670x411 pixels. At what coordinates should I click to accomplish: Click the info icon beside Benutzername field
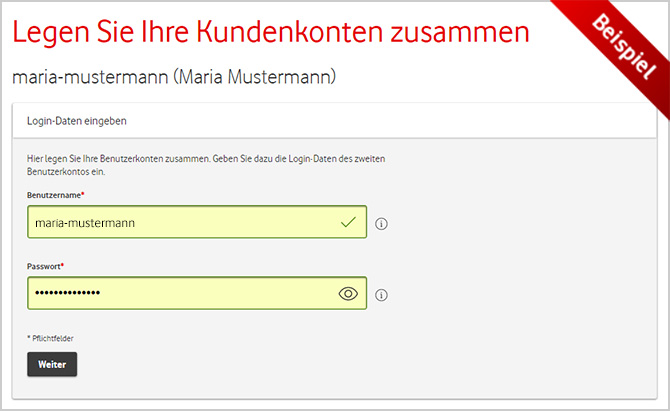coord(381,224)
